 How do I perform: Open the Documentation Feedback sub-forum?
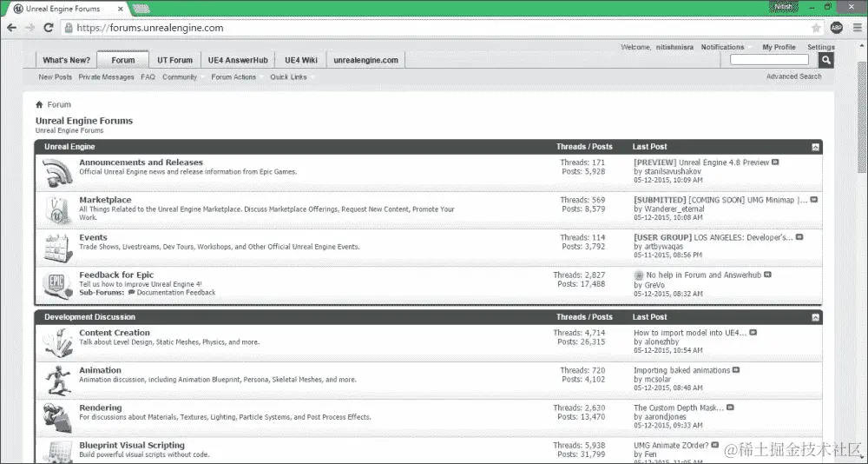(176, 292)
